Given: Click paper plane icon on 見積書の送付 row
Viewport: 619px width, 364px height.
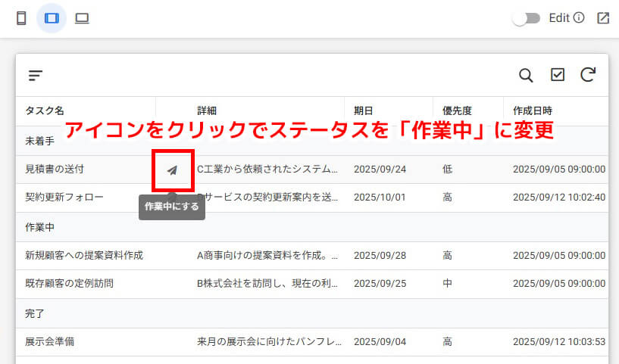Looking at the screenshot, I should tap(173, 170).
